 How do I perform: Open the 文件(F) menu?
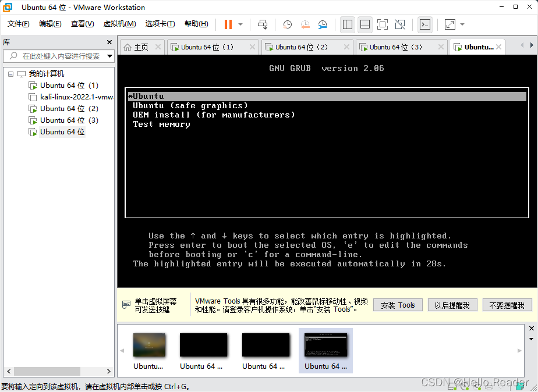[x=19, y=24]
